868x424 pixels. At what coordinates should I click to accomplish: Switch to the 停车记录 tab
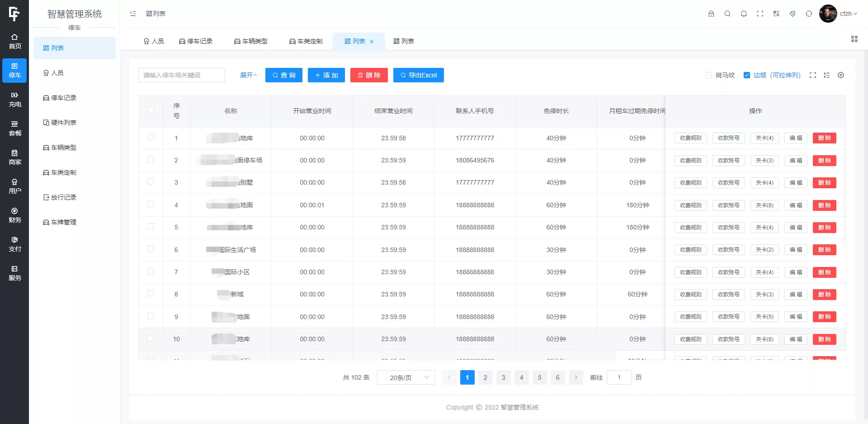click(x=196, y=41)
